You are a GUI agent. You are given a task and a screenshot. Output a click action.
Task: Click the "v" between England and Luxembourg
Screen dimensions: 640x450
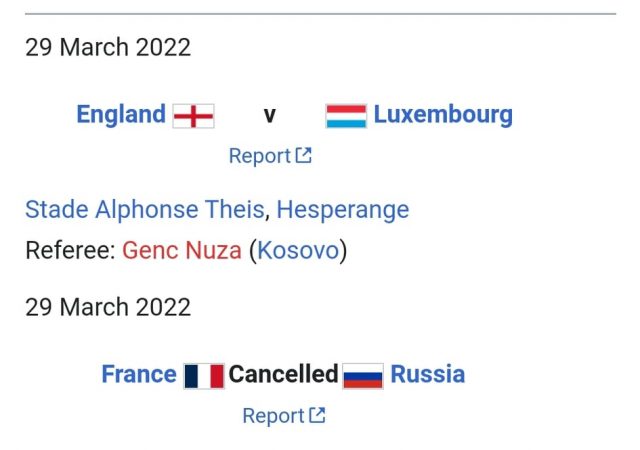(x=269, y=115)
